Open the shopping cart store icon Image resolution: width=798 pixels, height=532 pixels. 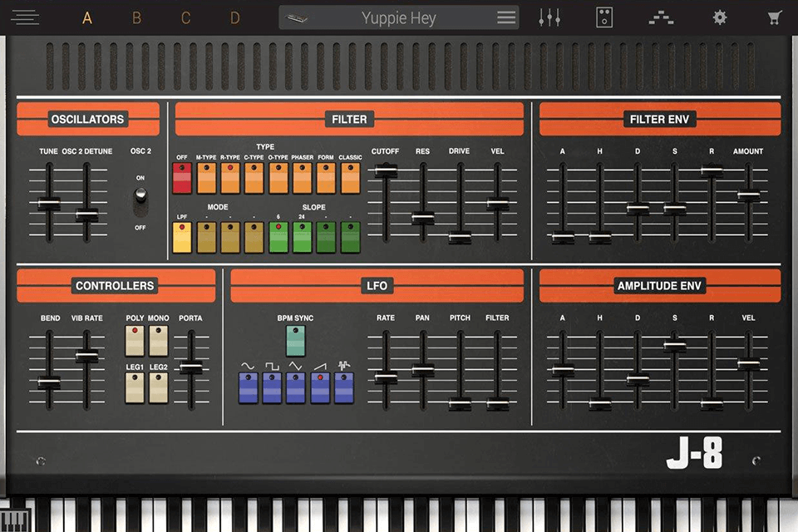773,17
